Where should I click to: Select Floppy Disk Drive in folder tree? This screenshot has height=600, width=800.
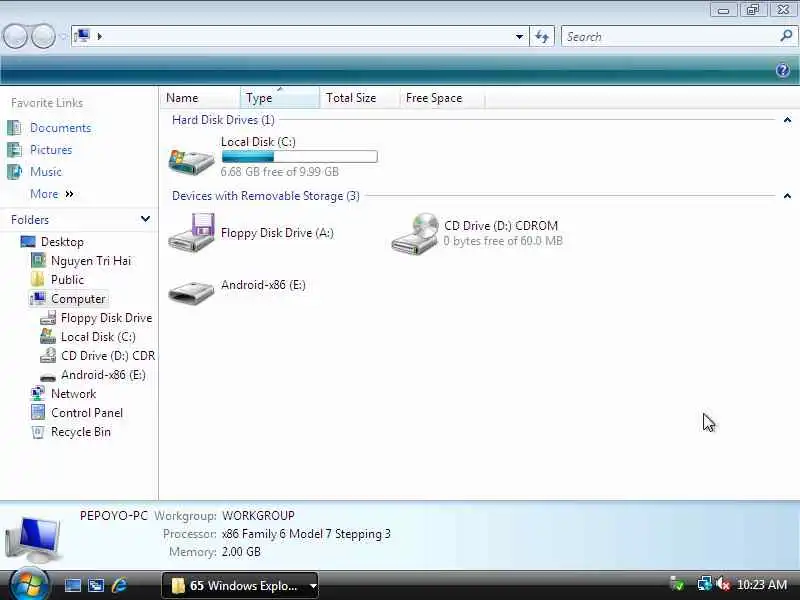(x=106, y=318)
